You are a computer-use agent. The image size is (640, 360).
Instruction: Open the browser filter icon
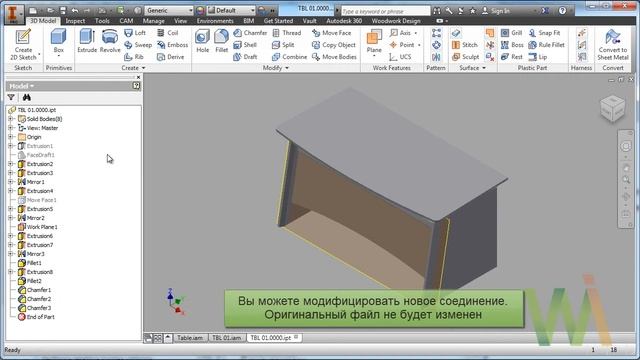point(11,97)
